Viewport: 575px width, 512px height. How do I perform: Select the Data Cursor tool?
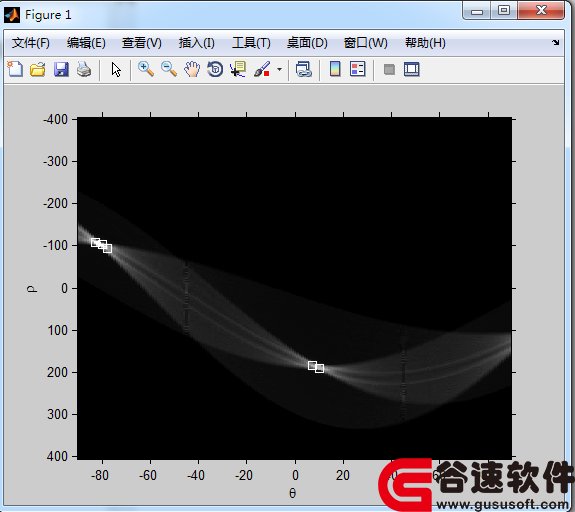tap(238, 69)
